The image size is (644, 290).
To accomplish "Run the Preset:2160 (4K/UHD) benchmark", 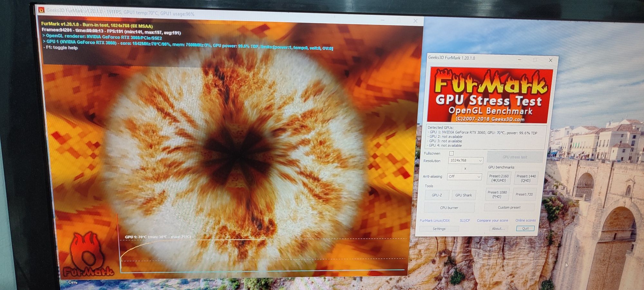I will [x=499, y=178].
